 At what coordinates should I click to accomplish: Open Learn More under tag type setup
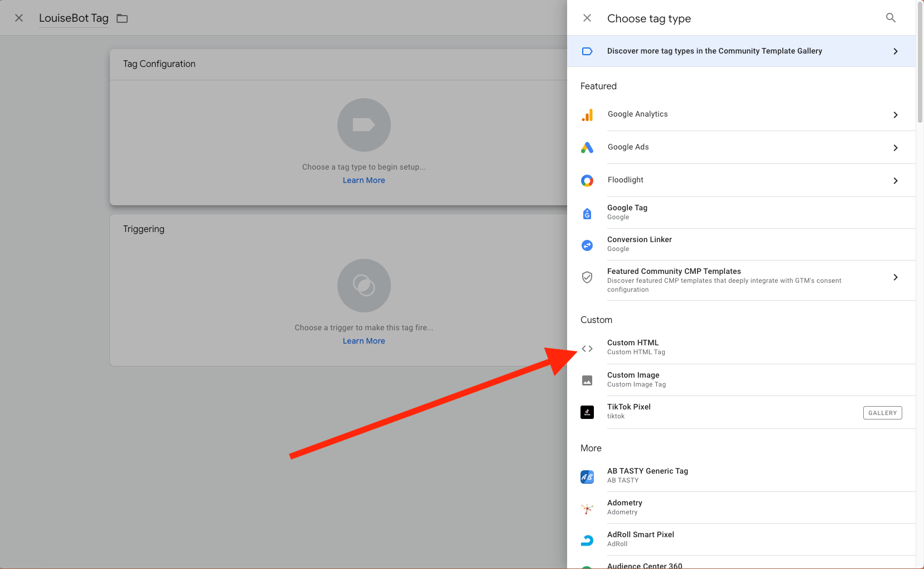tap(364, 180)
